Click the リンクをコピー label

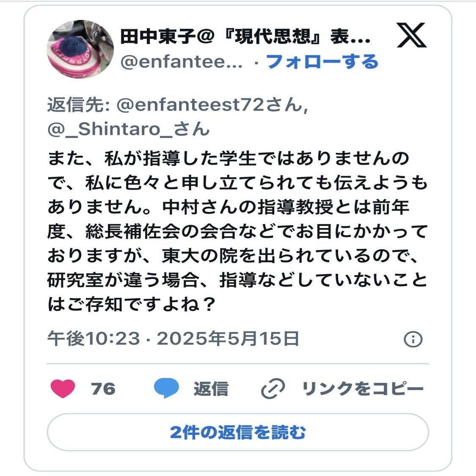point(363,388)
